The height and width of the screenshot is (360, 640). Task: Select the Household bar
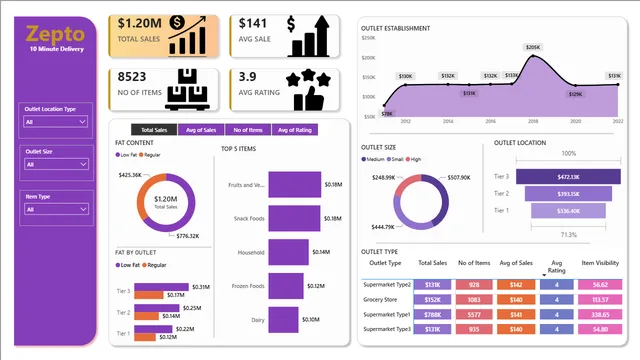289,252
